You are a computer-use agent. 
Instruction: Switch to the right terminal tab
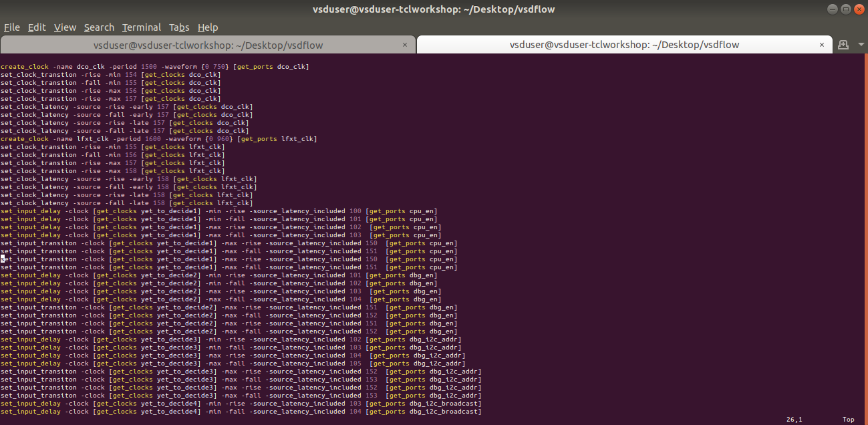pos(621,44)
